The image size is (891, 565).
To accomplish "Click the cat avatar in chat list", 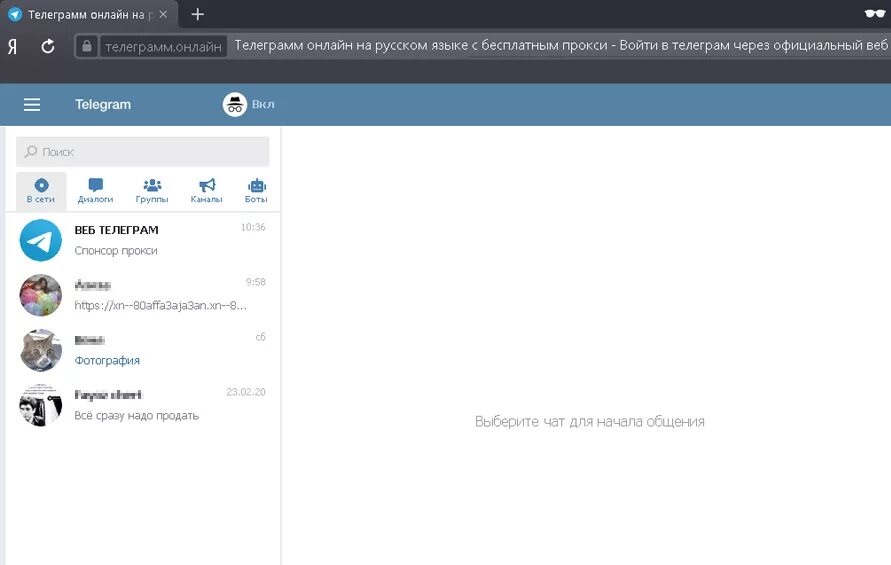I will (x=40, y=350).
